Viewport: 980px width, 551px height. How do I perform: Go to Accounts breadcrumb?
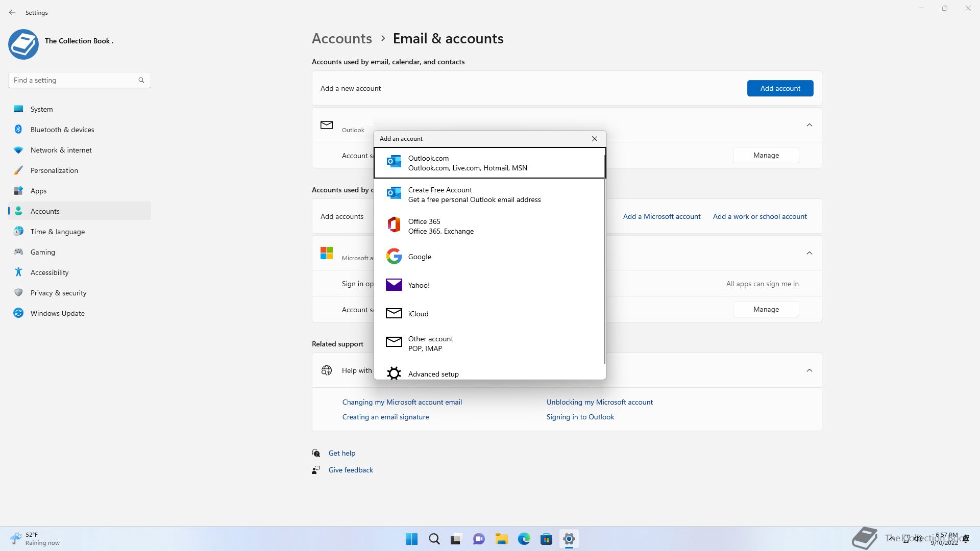(341, 38)
